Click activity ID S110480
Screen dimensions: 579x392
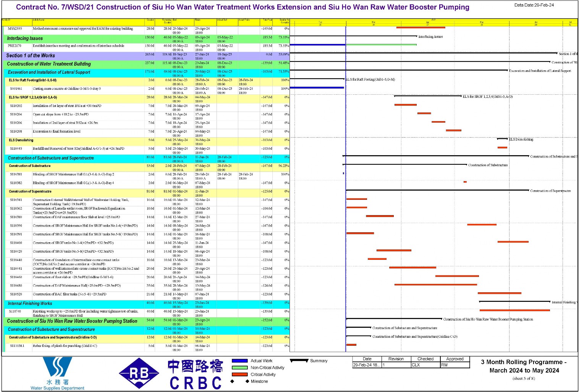point(16,286)
